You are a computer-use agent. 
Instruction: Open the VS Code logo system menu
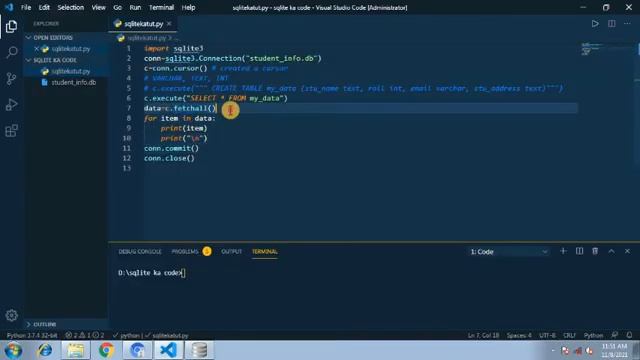[x=9, y=7]
